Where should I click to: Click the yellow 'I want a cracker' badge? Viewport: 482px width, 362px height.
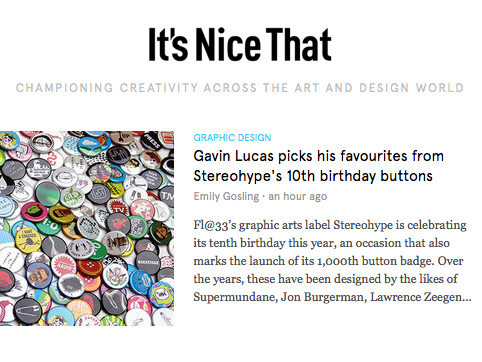tap(28, 239)
